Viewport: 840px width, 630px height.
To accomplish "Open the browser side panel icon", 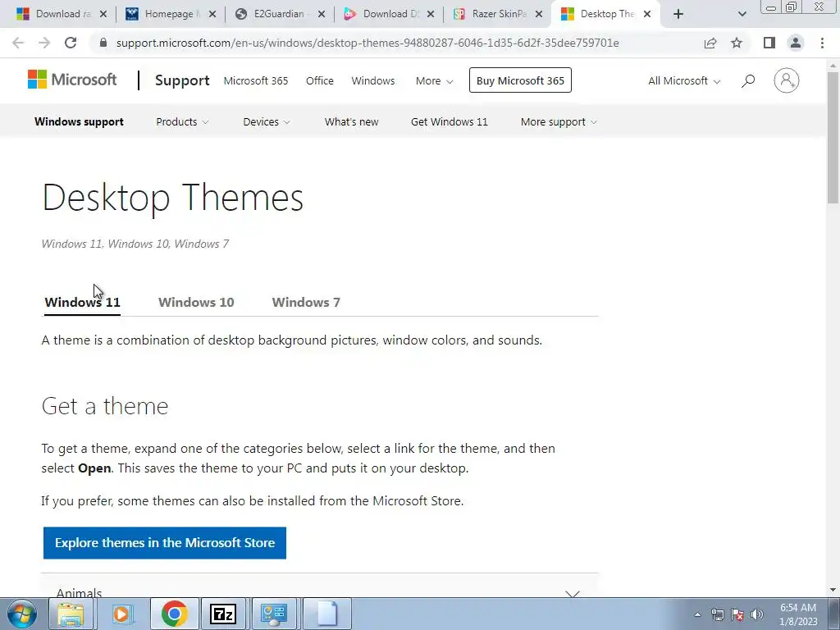I will (x=769, y=43).
